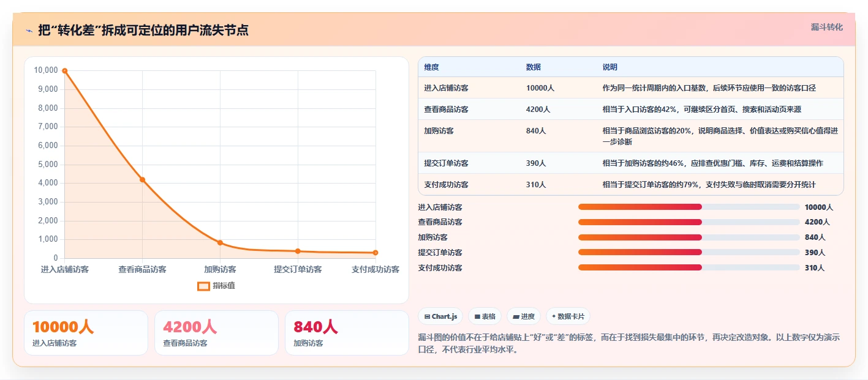This screenshot has width=868, height=380.
Task: Click the title 把“转化差”拆成可定位的用户流失节点
Action: [143, 30]
